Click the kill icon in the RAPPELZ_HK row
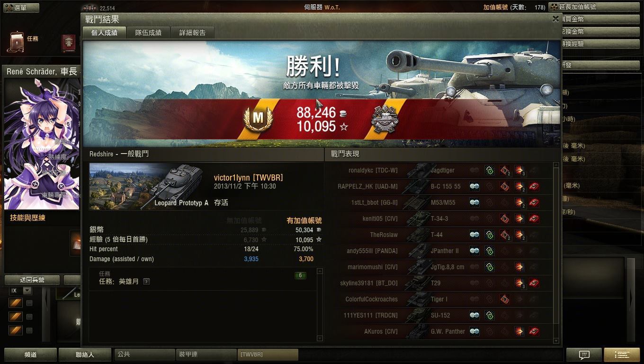 coord(534,186)
